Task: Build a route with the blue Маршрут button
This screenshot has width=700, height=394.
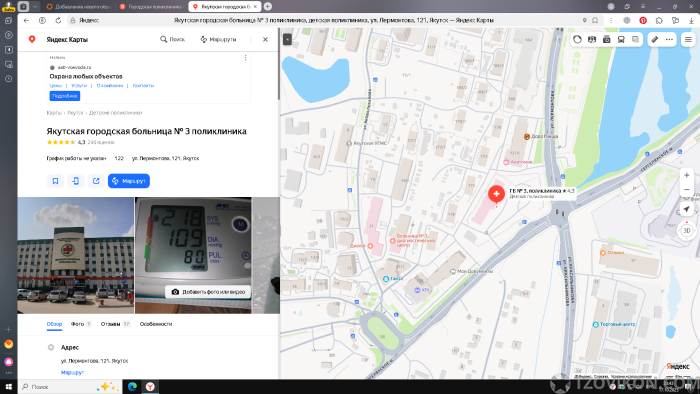Action: [129, 181]
